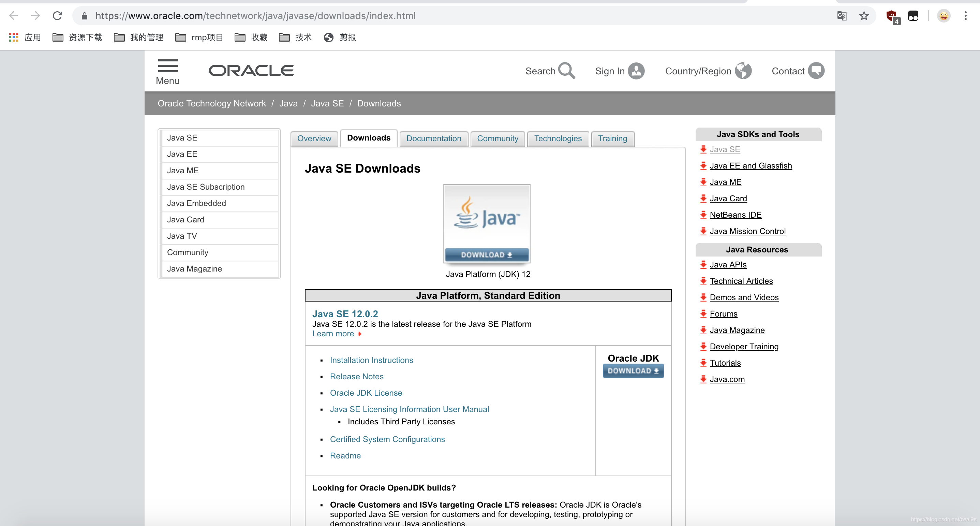This screenshot has width=980, height=526.
Task: Click Oracle Technology Network breadcrumb
Action: point(212,103)
